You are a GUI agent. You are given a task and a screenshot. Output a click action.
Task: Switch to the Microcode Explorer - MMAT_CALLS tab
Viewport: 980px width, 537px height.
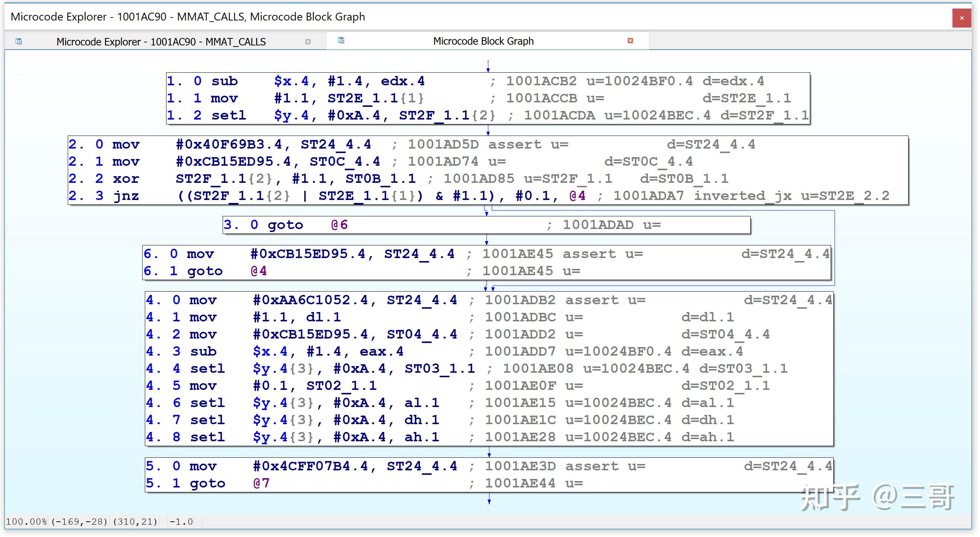coord(161,41)
